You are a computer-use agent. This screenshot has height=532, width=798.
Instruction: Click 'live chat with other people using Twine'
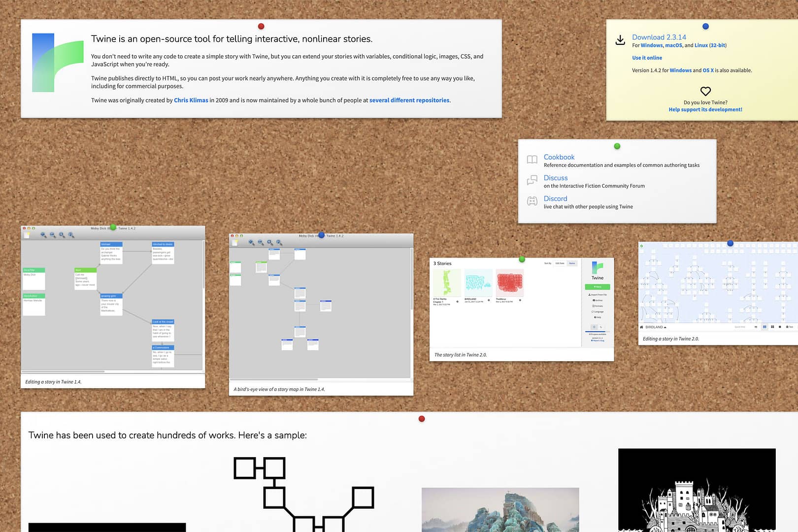pos(588,207)
